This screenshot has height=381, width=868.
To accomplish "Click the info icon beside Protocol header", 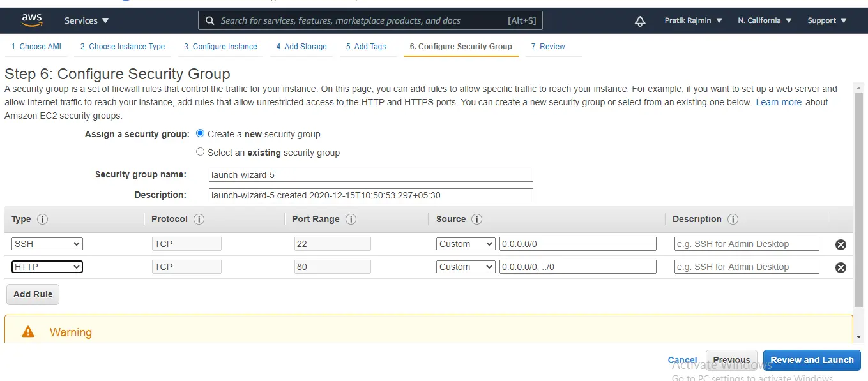I will pyautogui.click(x=199, y=220).
